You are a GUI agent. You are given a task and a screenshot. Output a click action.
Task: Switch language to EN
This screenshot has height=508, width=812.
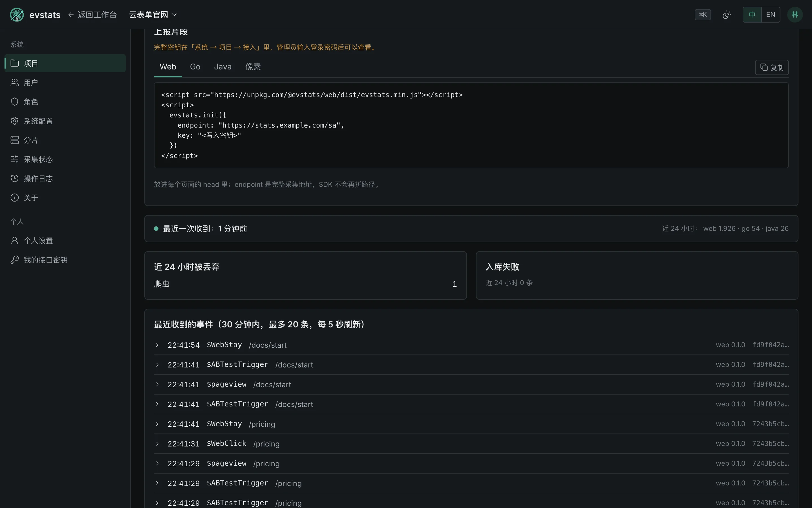tap(771, 15)
